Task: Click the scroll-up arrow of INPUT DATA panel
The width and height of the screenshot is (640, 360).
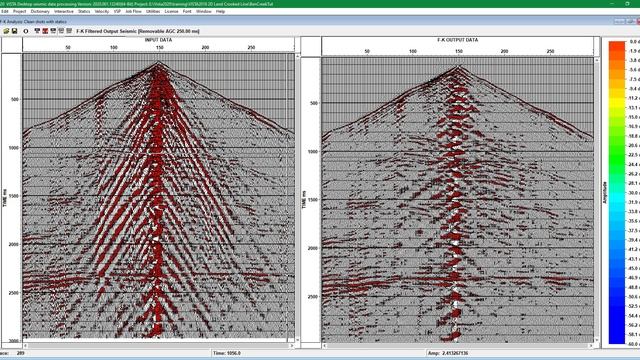Action: [298, 56]
